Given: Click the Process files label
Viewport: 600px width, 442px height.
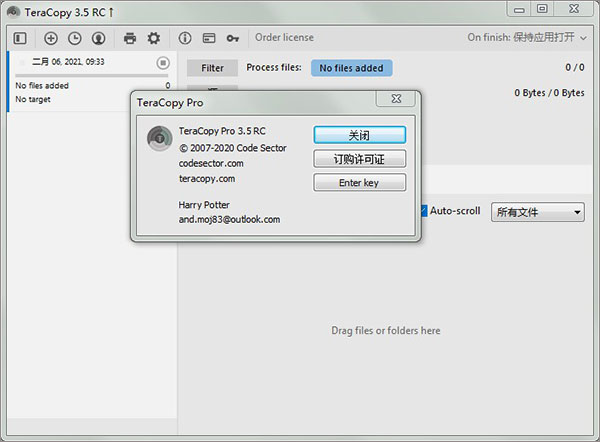Looking at the screenshot, I should (274, 67).
